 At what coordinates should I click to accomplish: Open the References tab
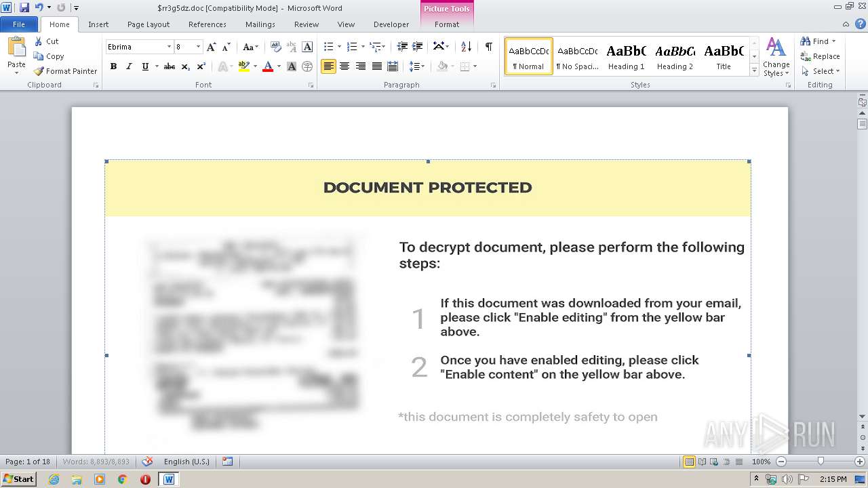[x=208, y=24]
